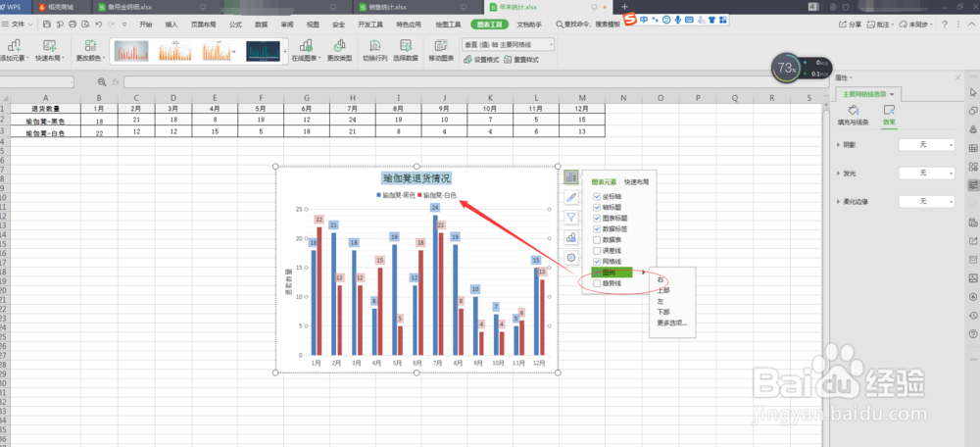Open the 更改颜色 change color tool
This screenshot has width=980, height=447.
pyautogui.click(x=90, y=51)
